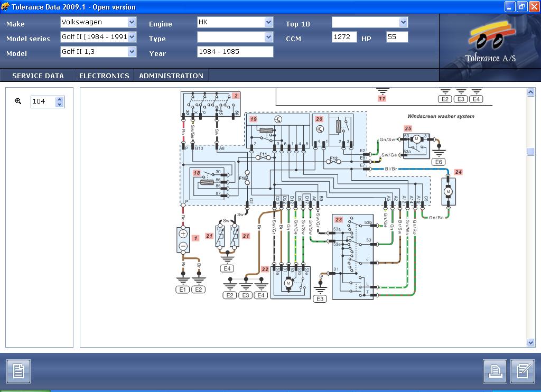Click component label 18 relay

[197, 173]
